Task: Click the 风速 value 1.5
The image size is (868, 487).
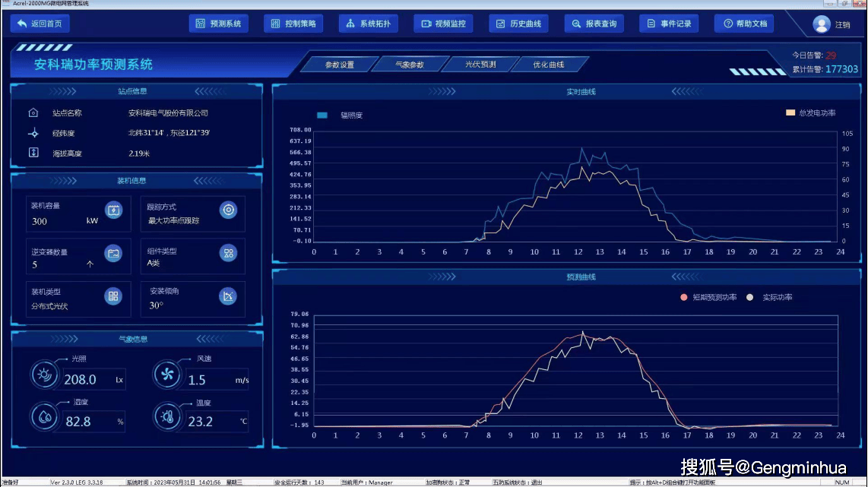Action: coord(197,380)
